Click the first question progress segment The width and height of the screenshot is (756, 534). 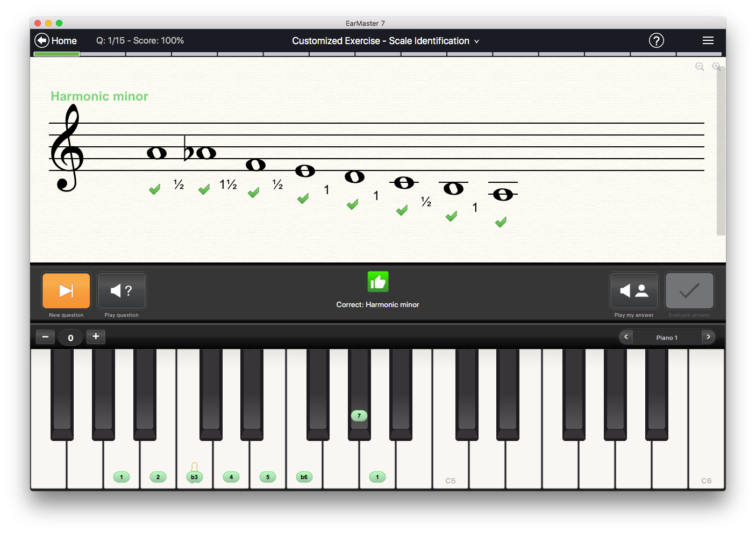[x=56, y=54]
